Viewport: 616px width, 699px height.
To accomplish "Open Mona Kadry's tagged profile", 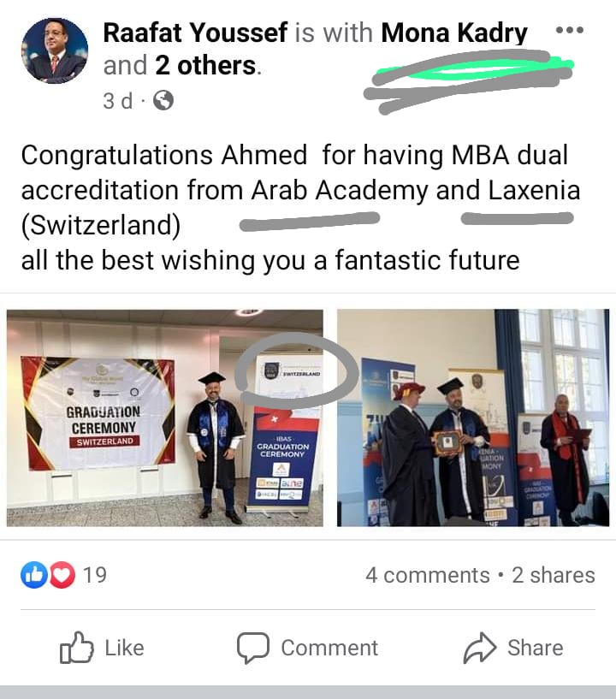I will coord(454,33).
